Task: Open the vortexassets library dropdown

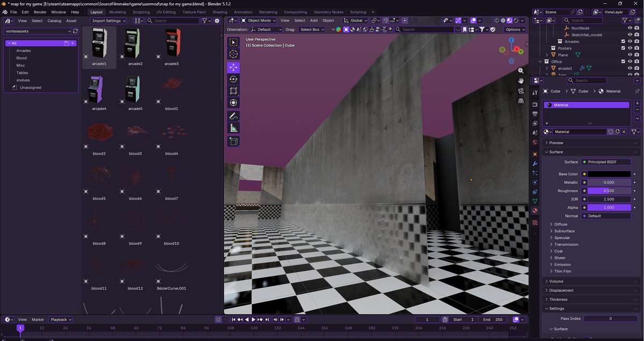Action: 37,31
